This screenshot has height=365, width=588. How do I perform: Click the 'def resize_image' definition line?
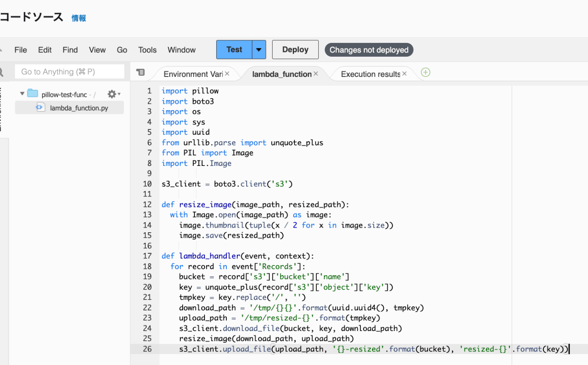[x=255, y=205]
